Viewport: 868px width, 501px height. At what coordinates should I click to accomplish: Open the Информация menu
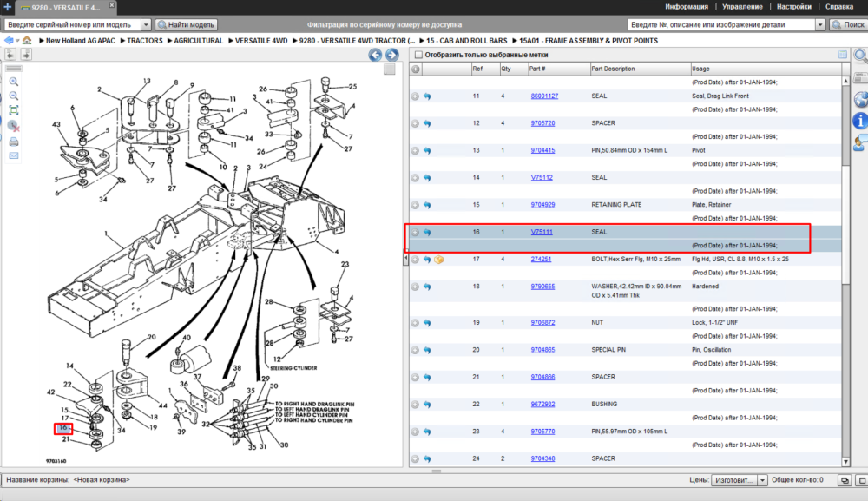point(687,7)
